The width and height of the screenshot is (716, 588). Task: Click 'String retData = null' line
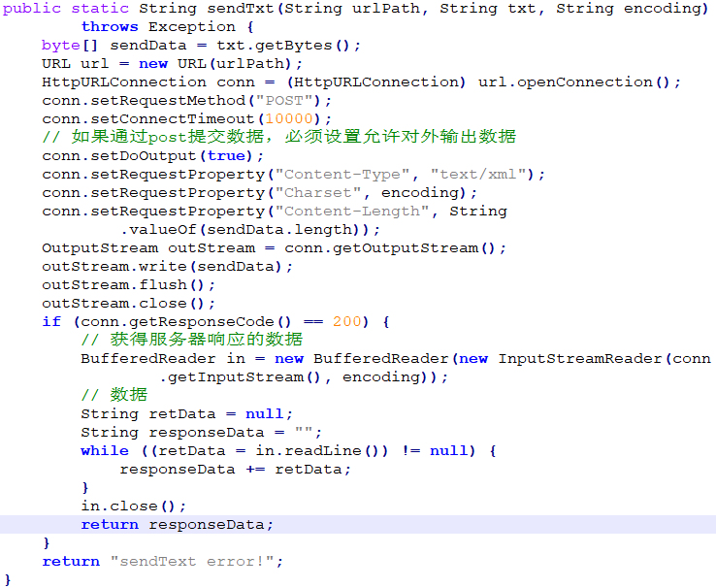[x=186, y=414]
